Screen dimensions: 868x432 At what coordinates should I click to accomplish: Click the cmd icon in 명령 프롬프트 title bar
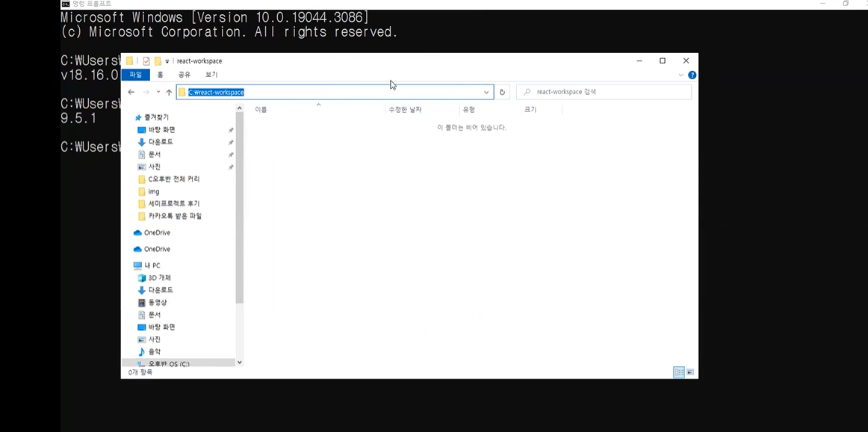pos(65,4)
